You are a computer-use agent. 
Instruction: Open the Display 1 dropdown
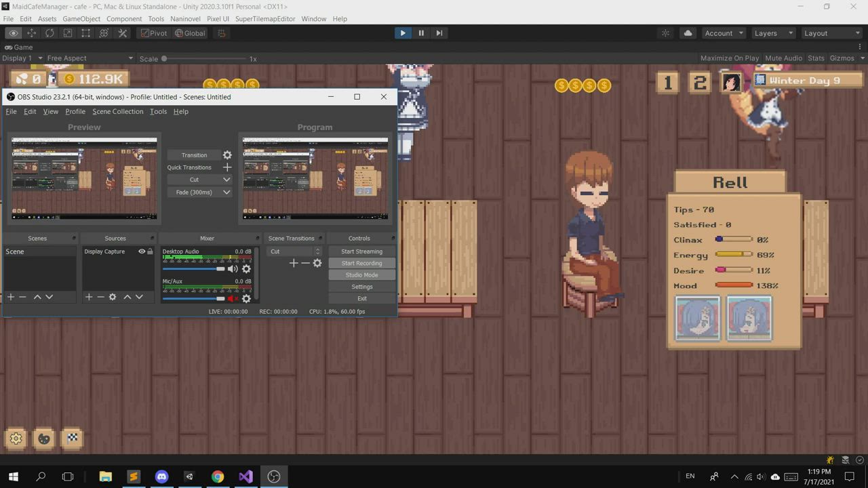coord(22,58)
